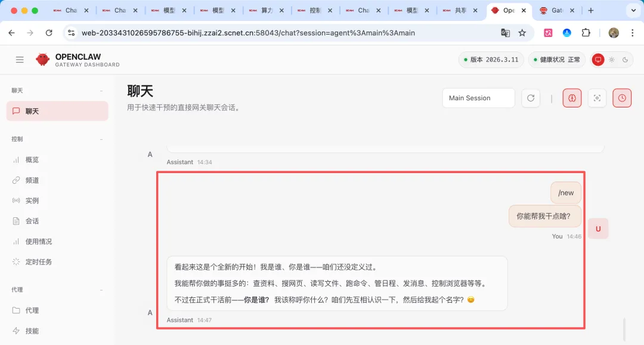Click the 你能帮我干点啥? message bubble
644x345 pixels.
point(544,216)
